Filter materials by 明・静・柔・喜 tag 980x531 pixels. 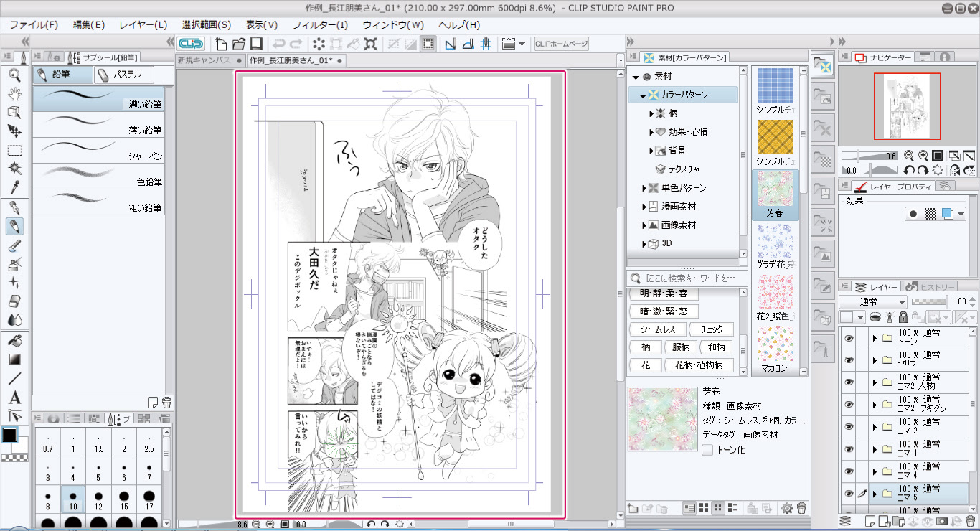[664, 293]
